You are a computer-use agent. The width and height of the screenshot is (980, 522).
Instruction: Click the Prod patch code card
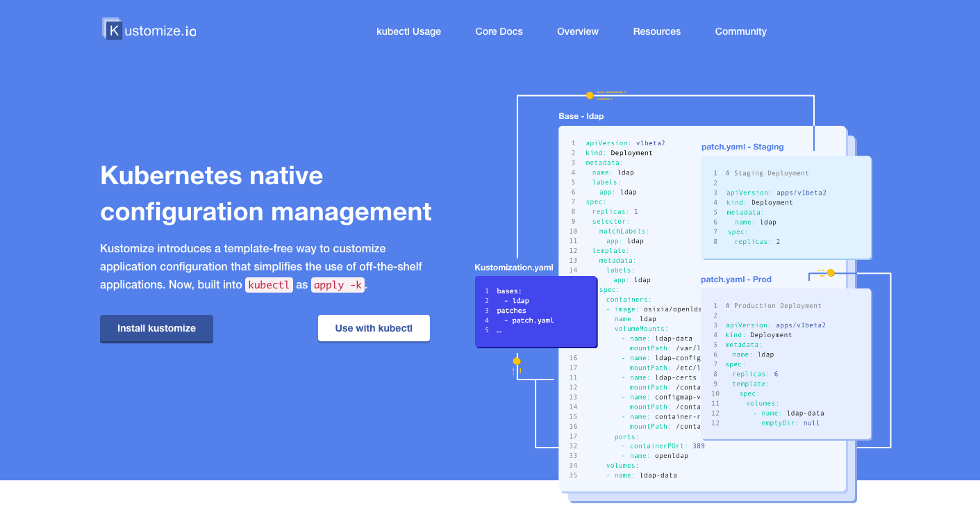(786, 364)
